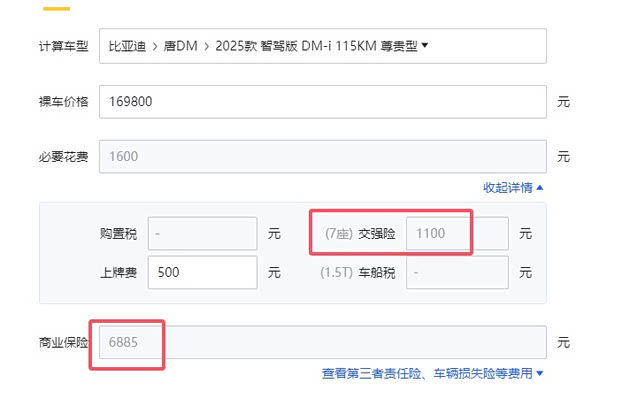
Task: Click the (1.5T) displacement label
Action: pos(336,271)
